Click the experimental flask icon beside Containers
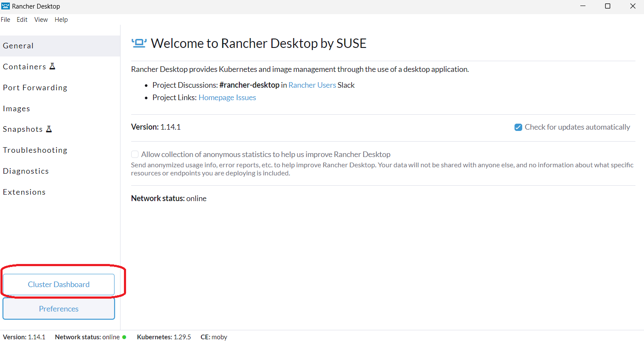Viewport: 644px width, 341px height. [52, 66]
